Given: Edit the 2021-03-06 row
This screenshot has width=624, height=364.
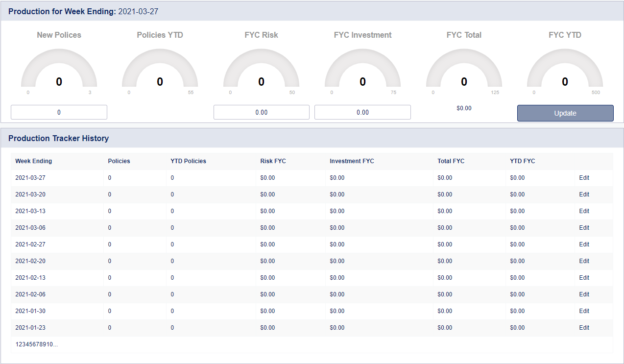Looking at the screenshot, I should tap(584, 228).
